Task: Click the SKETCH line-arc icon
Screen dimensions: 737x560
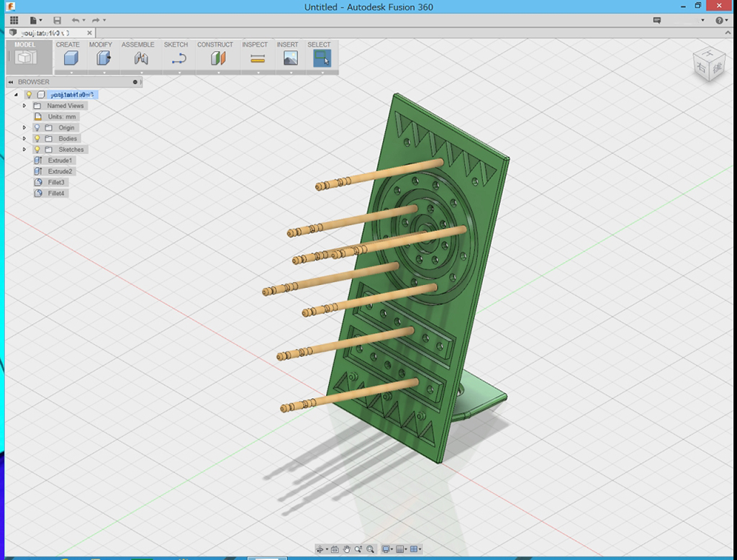Action: point(178,58)
